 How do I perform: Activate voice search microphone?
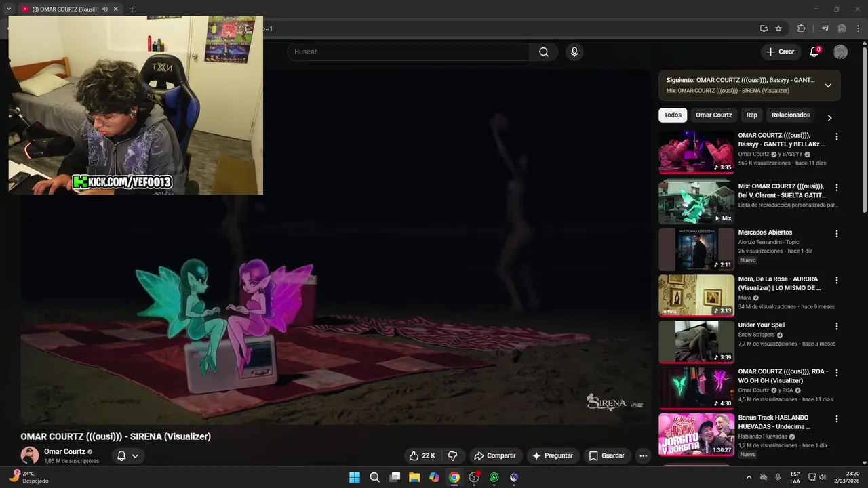pyautogui.click(x=574, y=52)
